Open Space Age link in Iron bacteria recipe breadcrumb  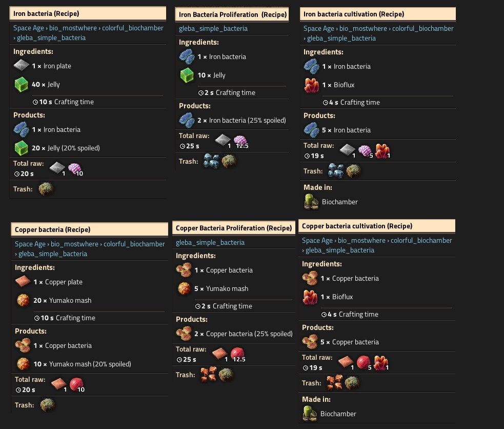[29, 28]
